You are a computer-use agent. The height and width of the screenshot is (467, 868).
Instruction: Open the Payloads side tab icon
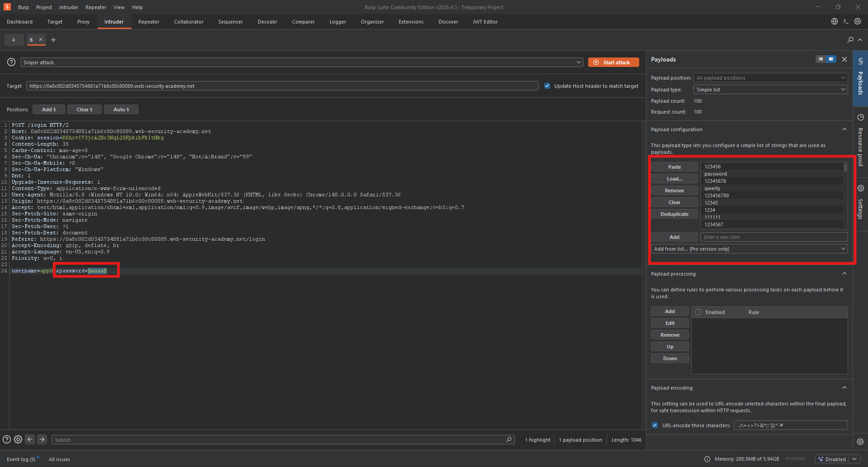(x=861, y=61)
